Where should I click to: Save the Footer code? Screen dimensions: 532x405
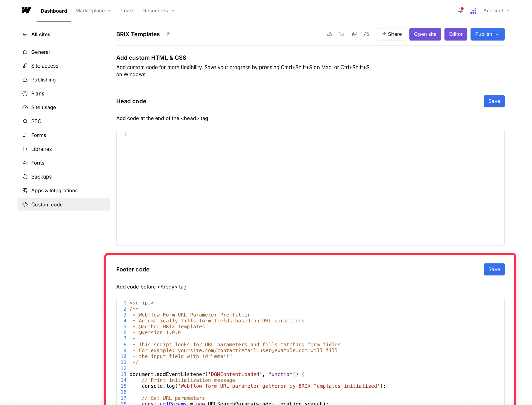tap(494, 269)
